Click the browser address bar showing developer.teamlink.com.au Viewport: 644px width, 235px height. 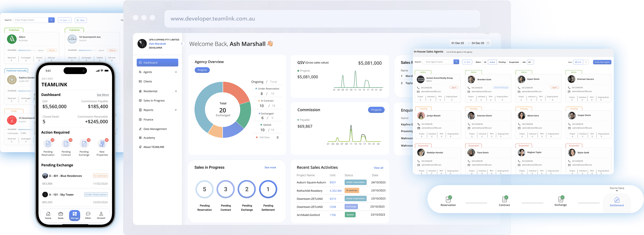[322, 19]
